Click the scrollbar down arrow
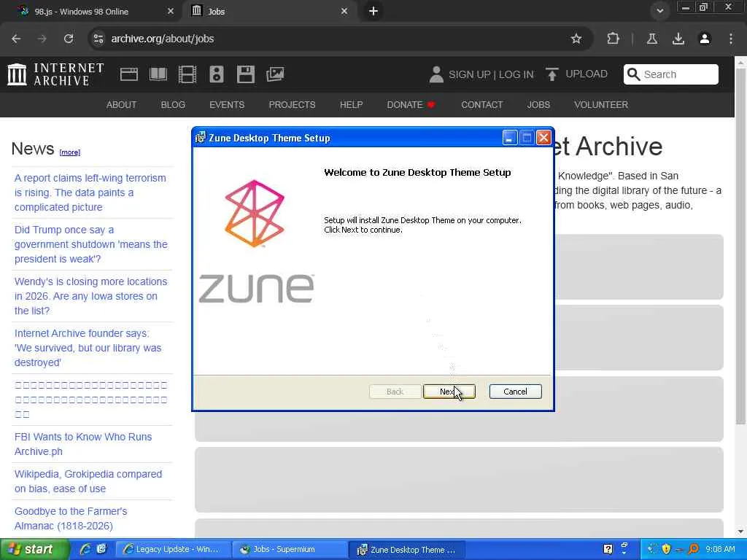This screenshot has height=560, width=747. [x=740, y=532]
